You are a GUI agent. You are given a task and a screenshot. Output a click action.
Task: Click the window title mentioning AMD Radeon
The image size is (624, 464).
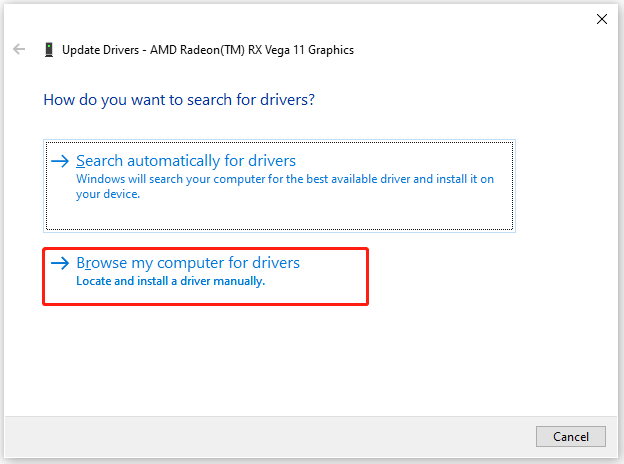point(207,49)
